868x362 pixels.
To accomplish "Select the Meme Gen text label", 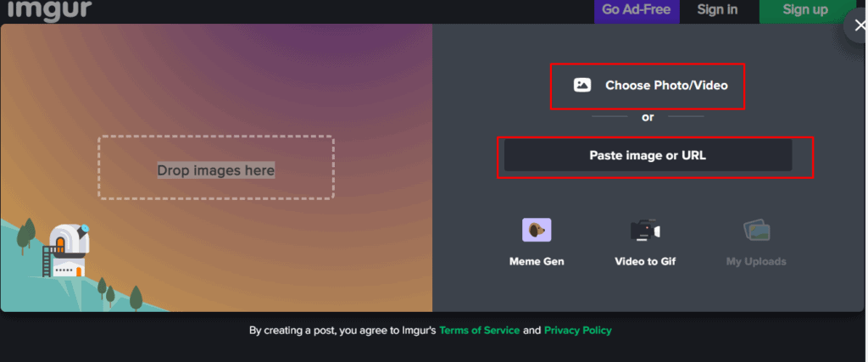I will tap(536, 261).
